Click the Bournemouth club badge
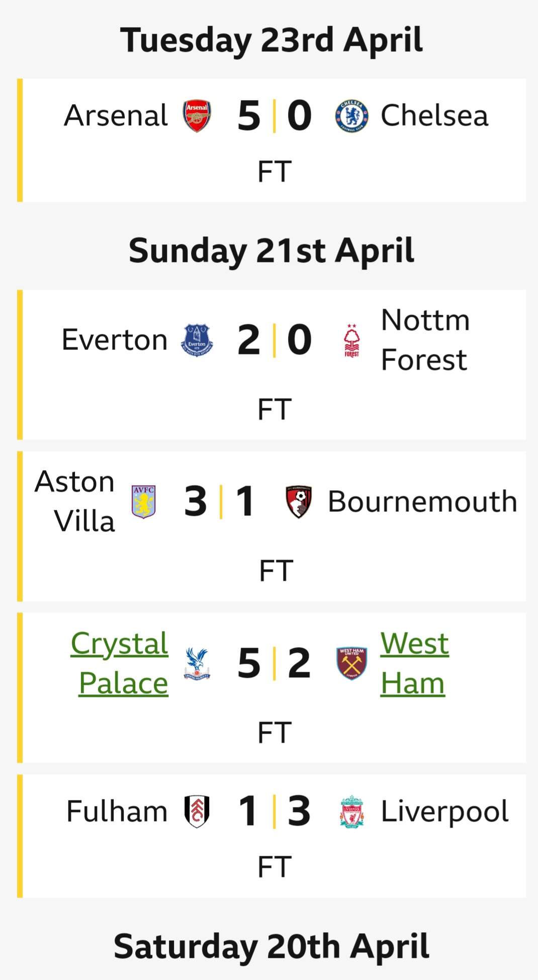 coord(299,501)
